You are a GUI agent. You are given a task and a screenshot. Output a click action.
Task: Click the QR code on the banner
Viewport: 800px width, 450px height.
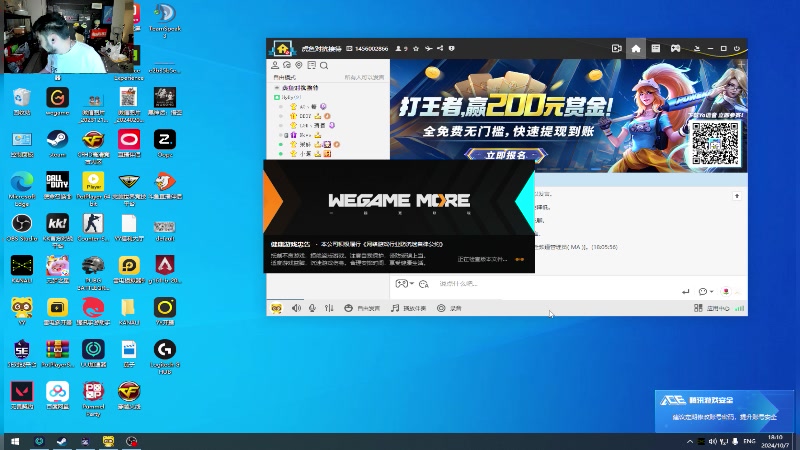tap(715, 143)
